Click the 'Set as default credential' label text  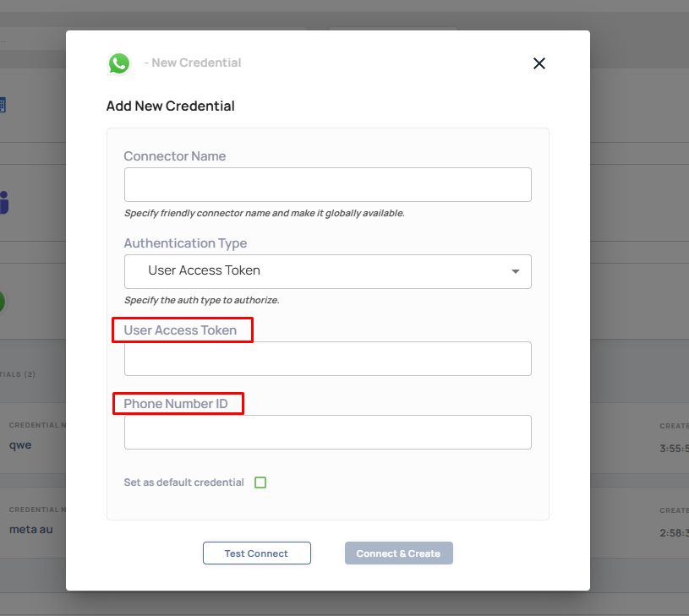pyautogui.click(x=183, y=482)
